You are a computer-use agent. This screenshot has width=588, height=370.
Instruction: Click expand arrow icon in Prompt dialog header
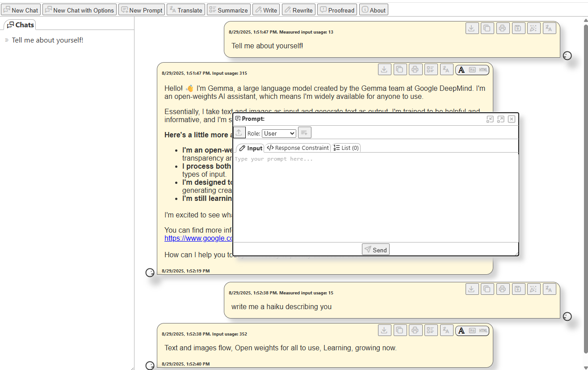tap(501, 119)
